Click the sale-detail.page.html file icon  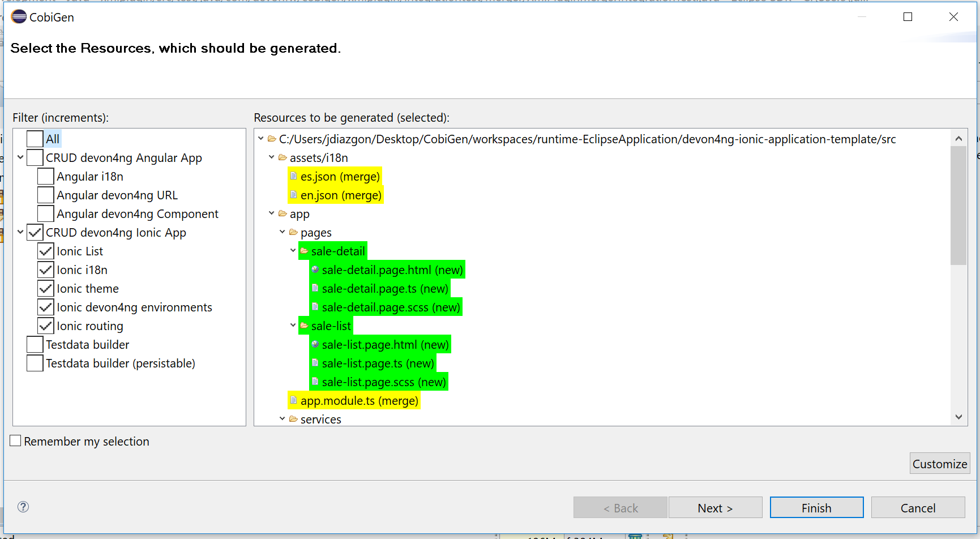(x=315, y=270)
